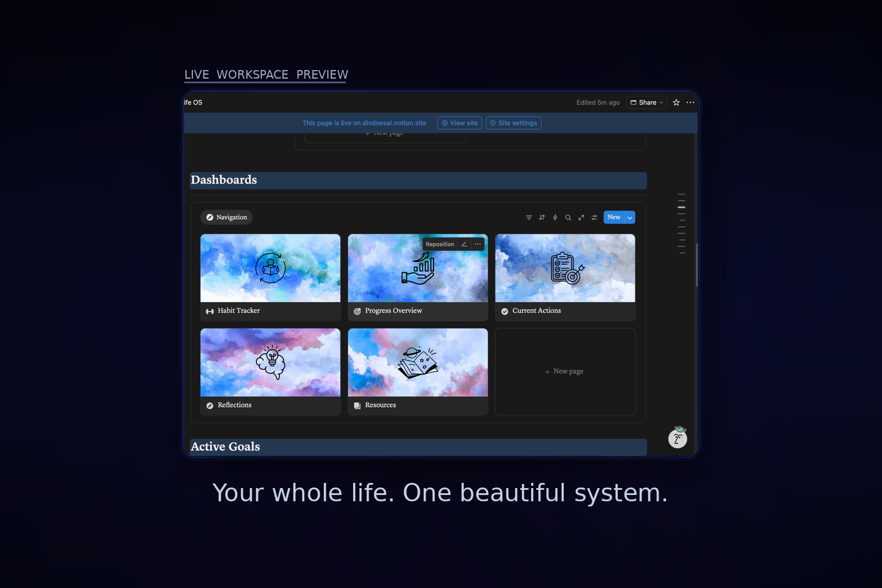Click the notification character in the corner
The height and width of the screenshot is (588, 882).
point(678,438)
